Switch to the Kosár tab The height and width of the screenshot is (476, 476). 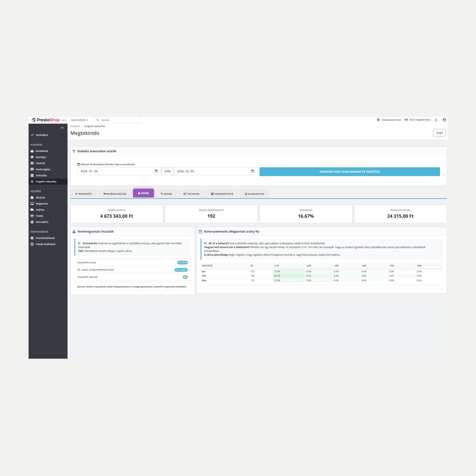166,194
